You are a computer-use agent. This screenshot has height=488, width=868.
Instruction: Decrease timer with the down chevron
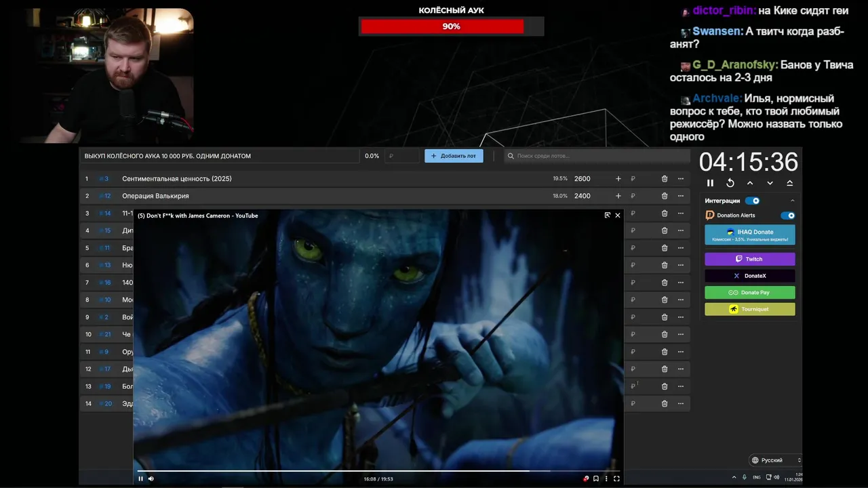(770, 183)
